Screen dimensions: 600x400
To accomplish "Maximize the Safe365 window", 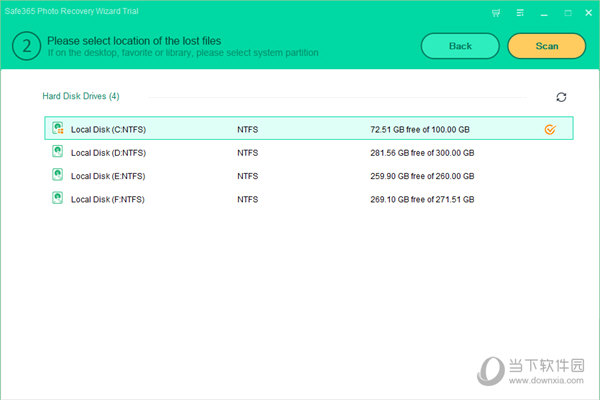I will [x=568, y=13].
